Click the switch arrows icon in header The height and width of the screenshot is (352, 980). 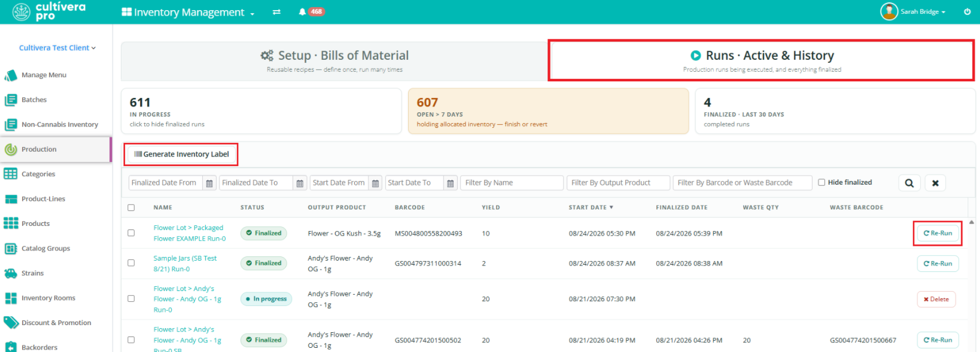coord(276,12)
